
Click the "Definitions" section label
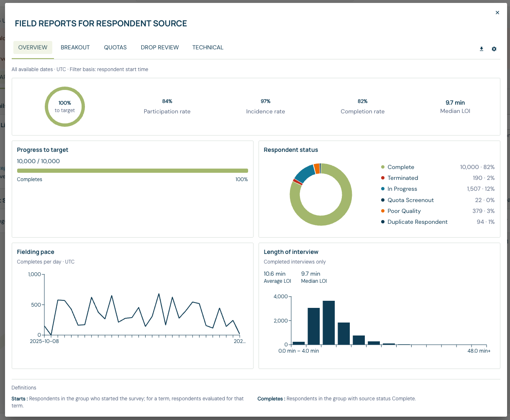(x=24, y=388)
